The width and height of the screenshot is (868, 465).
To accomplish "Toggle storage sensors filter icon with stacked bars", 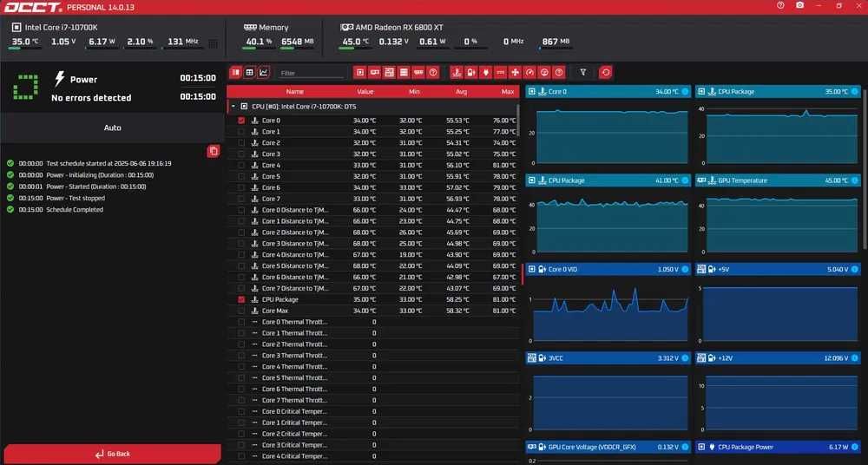I will (404, 73).
